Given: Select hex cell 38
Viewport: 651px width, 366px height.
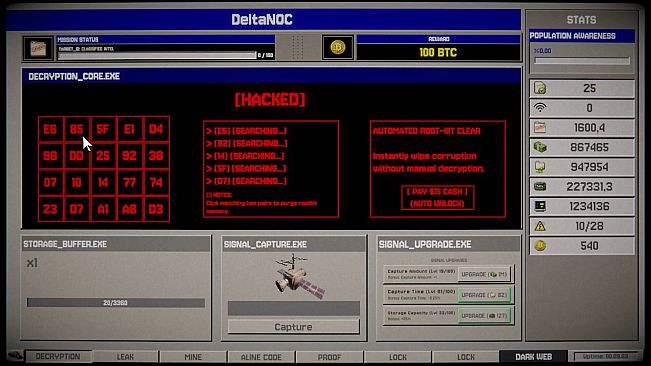Looking at the screenshot, I should 156,156.
